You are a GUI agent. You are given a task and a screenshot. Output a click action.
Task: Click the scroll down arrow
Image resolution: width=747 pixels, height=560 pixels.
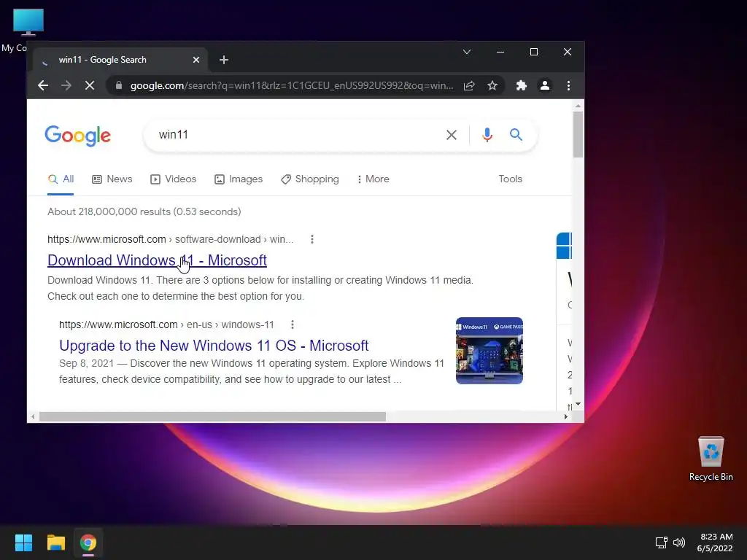click(578, 404)
